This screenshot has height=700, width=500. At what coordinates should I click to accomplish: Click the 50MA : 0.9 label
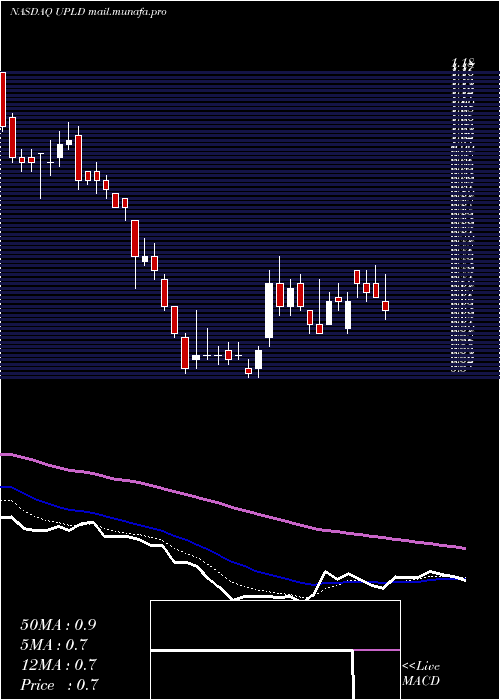(58, 625)
